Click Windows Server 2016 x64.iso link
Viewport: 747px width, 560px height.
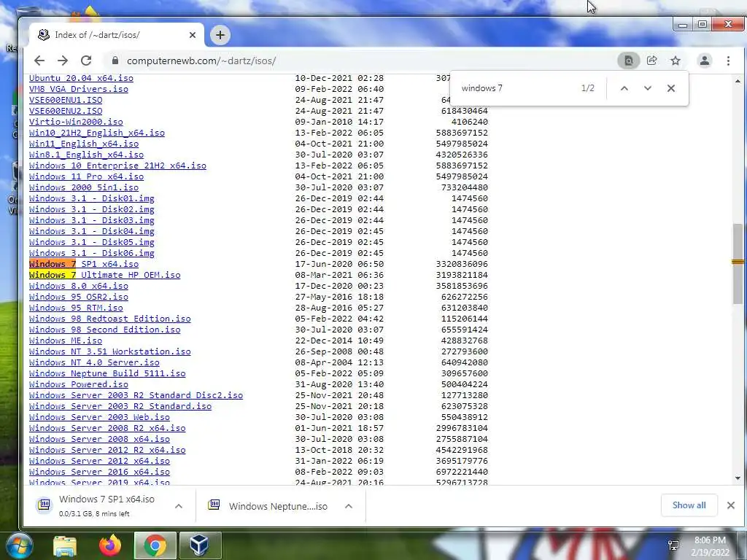point(99,472)
